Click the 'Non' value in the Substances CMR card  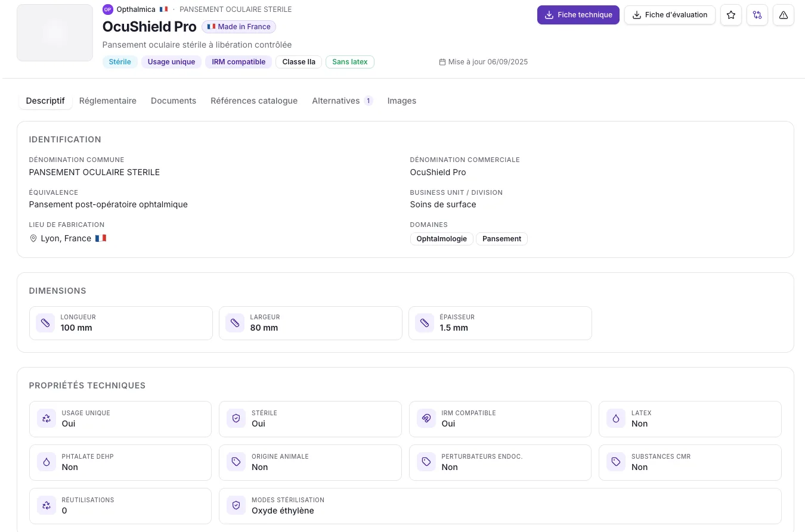pyautogui.click(x=640, y=467)
